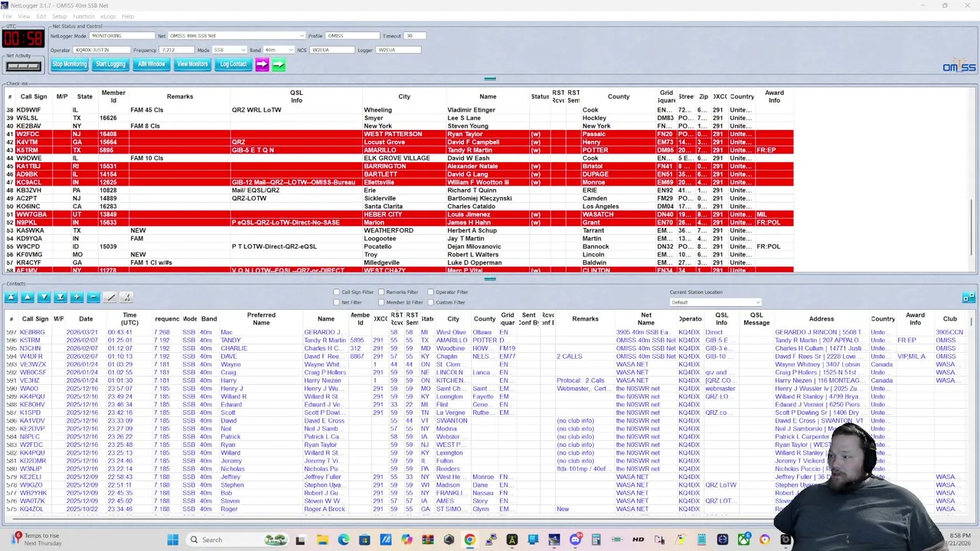The width and height of the screenshot is (980, 551).
Task: Enable the Net Filter checkbox
Action: pos(336,302)
